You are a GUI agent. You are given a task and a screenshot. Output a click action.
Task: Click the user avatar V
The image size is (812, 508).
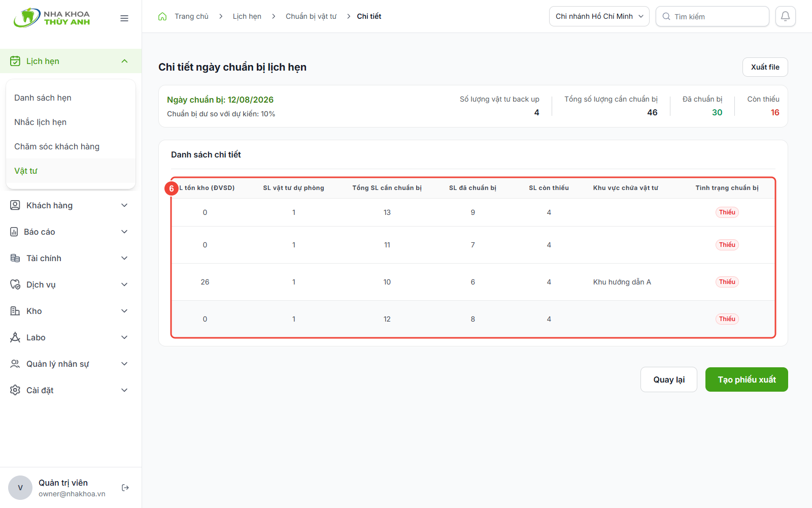pyautogui.click(x=20, y=488)
